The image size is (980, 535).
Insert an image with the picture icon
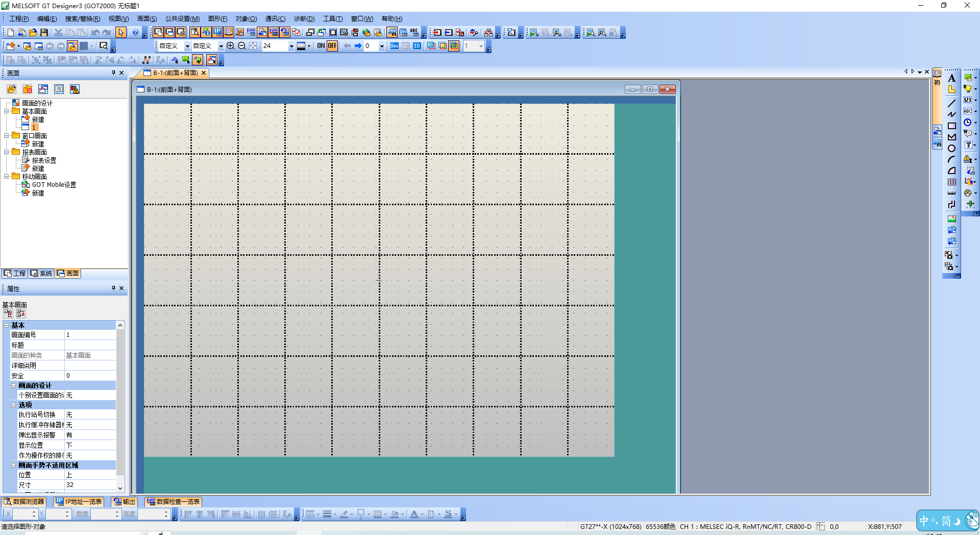[x=951, y=219]
